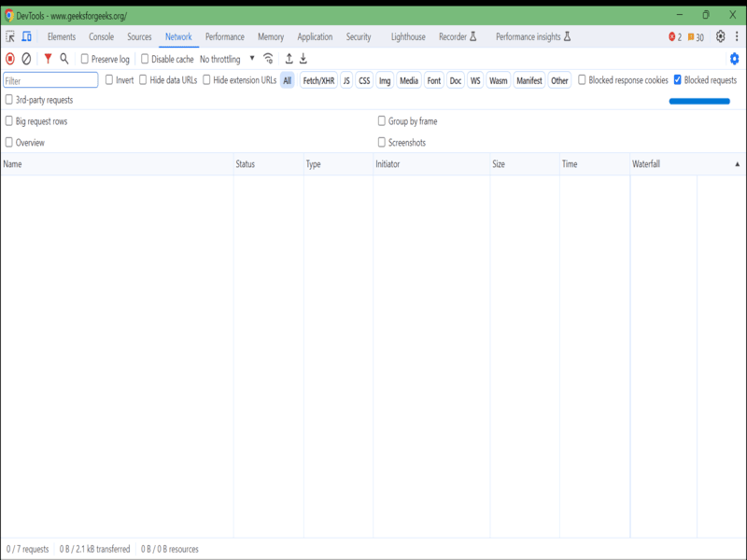
Task: Sort by Waterfall column arrow
Action: (x=738, y=164)
